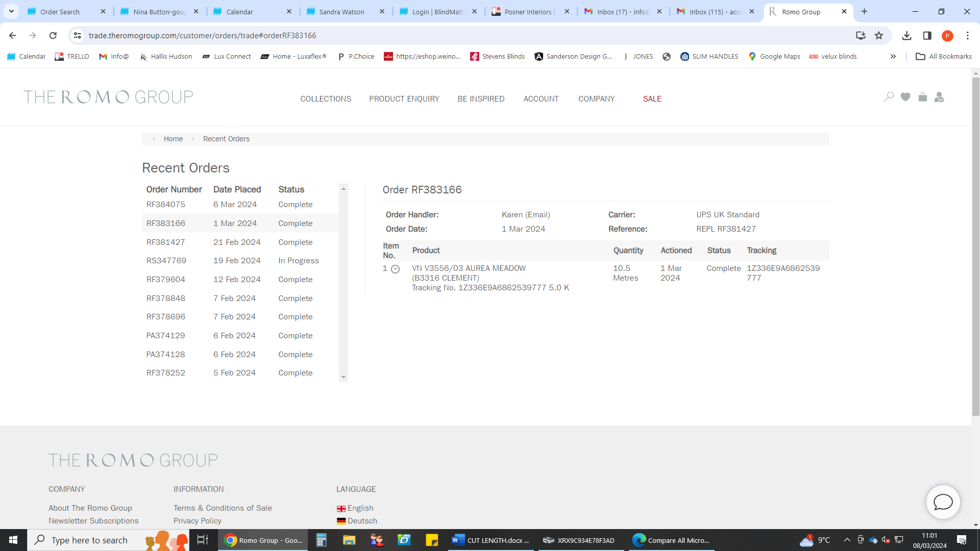Viewport: 980px width, 551px height.
Task: Switch to the Posner Interiors tab
Action: pyautogui.click(x=528, y=12)
